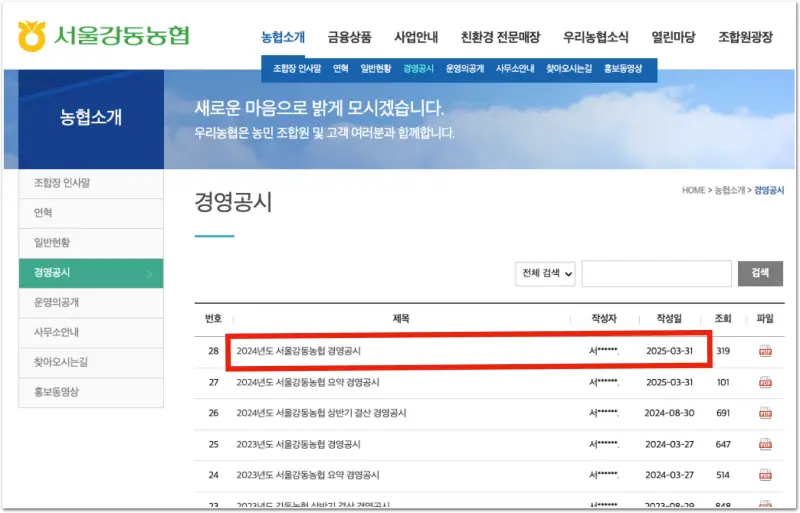Screen dimensions: 800x513
Task: Open 운영의공개 in the left sidebar
Action: point(91,303)
